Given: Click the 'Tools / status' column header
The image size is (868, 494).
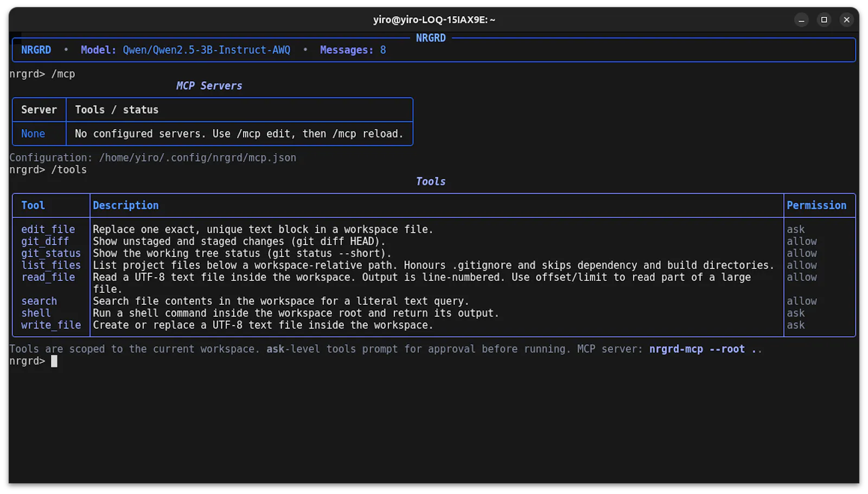Looking at the screenshot, I should coord(117,110).
